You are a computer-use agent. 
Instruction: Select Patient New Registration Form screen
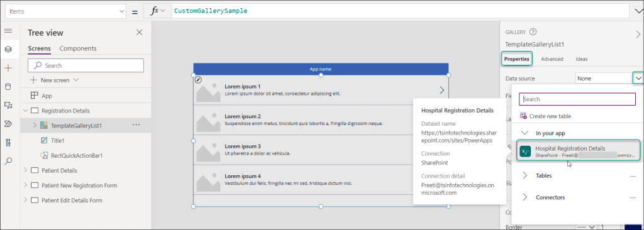pyautogui.click(x=79, y=185)
